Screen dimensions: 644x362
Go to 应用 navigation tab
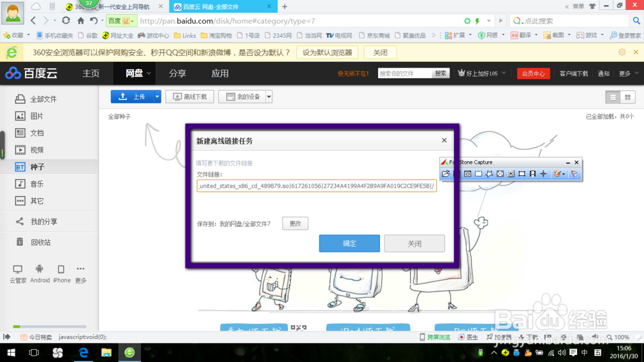pos(220,73)
